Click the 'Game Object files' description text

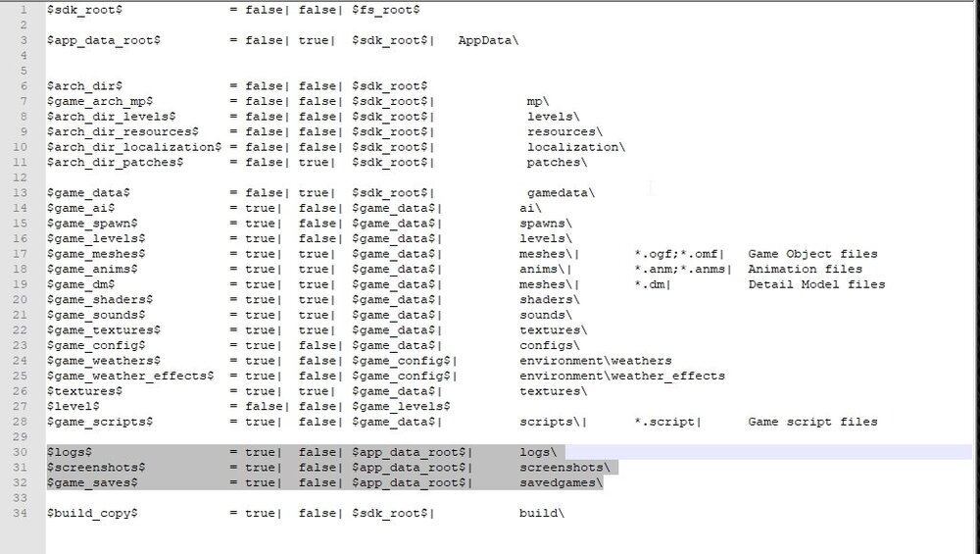812,254
